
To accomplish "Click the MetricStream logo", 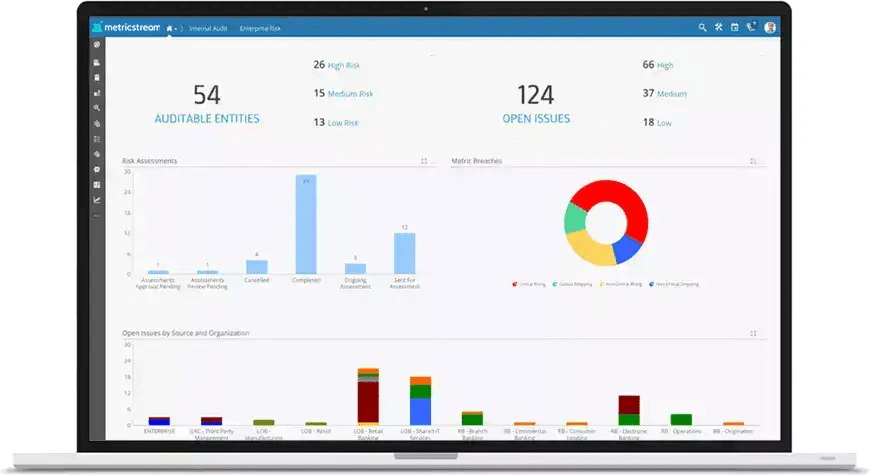I will click(125, 28).
